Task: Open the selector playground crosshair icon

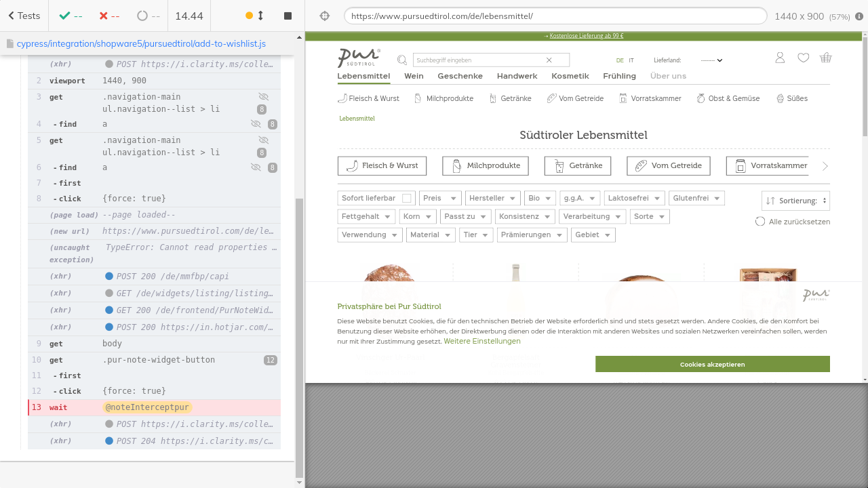Action: [324, 16]
